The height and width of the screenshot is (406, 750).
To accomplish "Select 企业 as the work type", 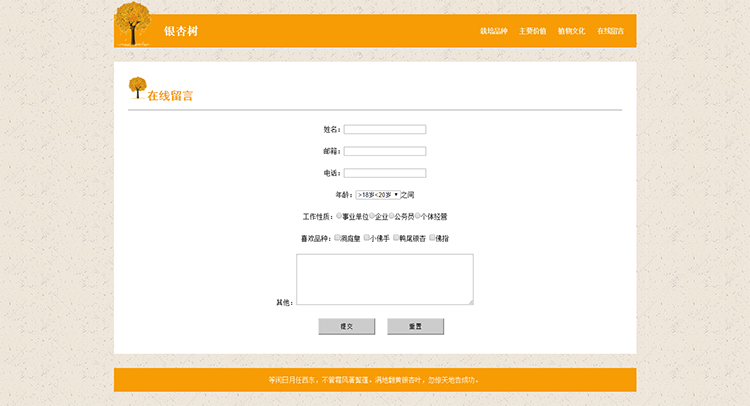I will pyautogui.click(x=372, y=215).
